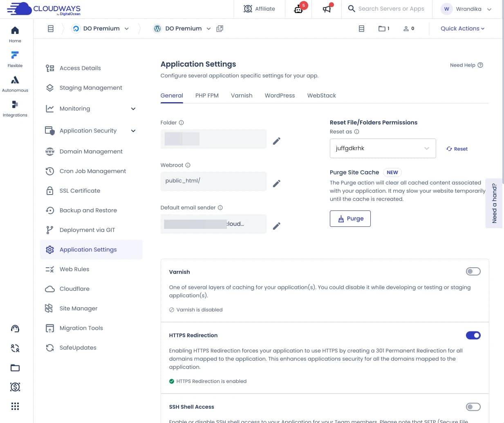The height and width of the screenshot is (423, 504).
Task: Click the edit pencil for Default email sender
Action: click(x=277, y=226)
